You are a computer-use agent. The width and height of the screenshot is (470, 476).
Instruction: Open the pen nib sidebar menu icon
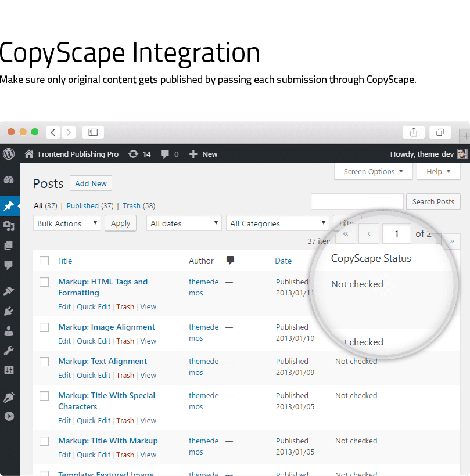click(x=9, y=397)
